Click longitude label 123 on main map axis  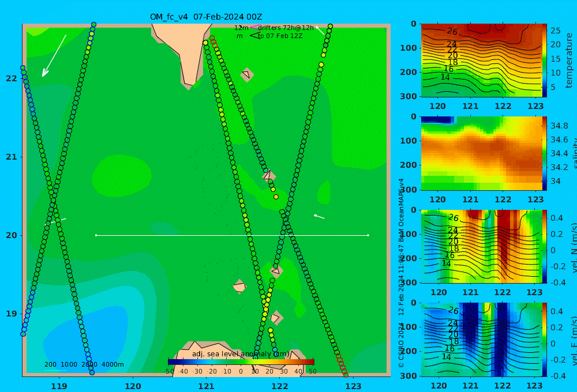[353, 386]
